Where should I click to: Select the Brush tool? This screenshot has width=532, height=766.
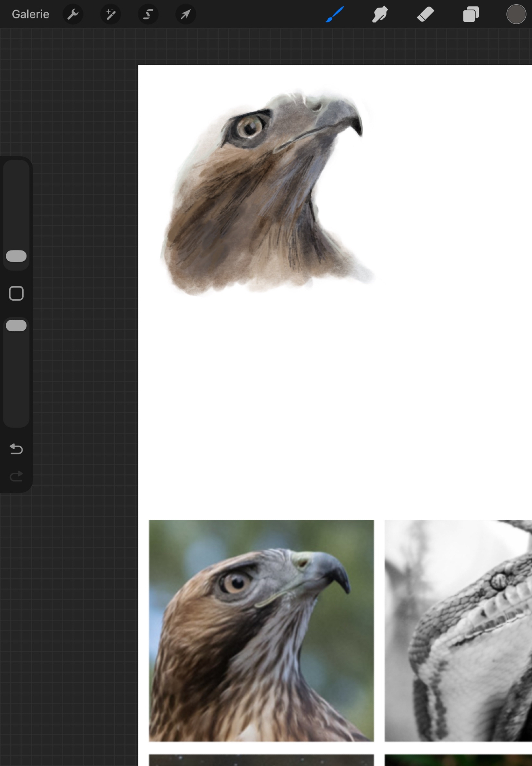click(335, 15)
